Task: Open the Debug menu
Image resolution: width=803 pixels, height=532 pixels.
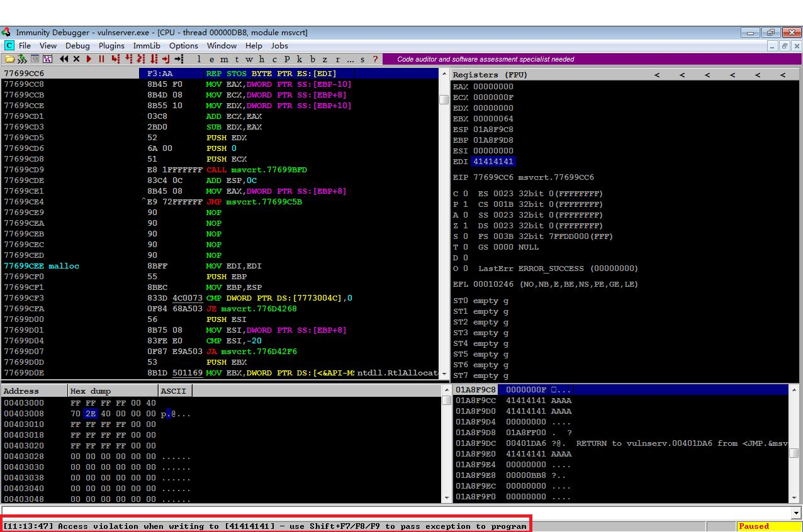Action: pyautogui.click(x=77, y=46)
